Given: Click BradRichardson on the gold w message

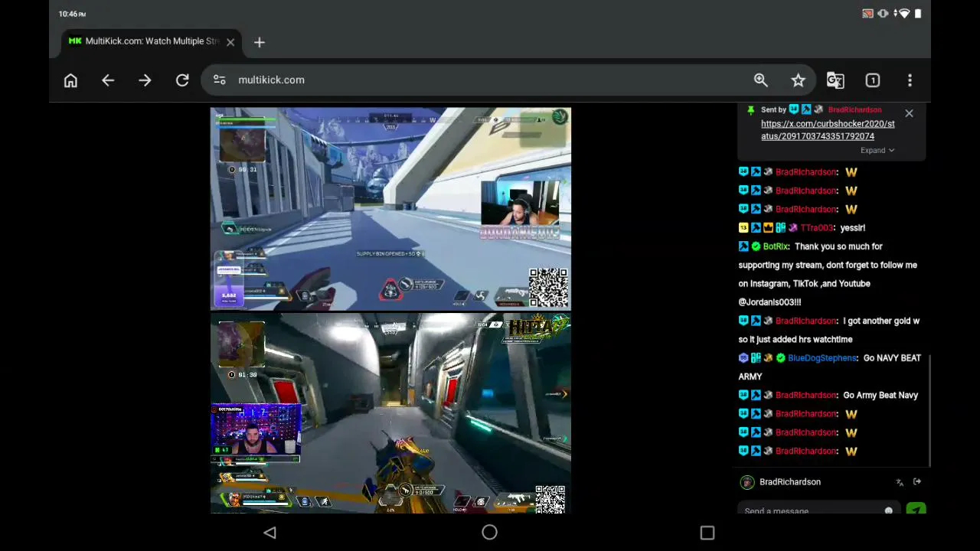Looking at the screenshot, I should click(x=806, y=321).
